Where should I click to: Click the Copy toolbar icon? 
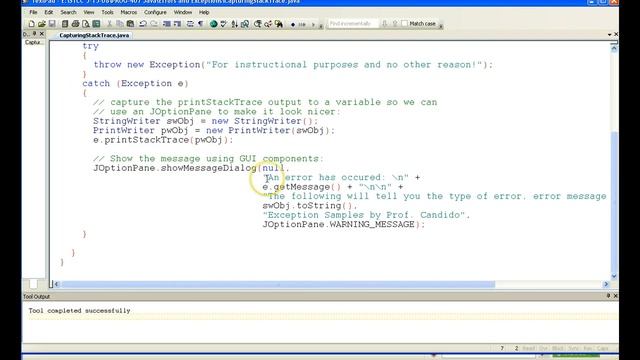point(120,24)
